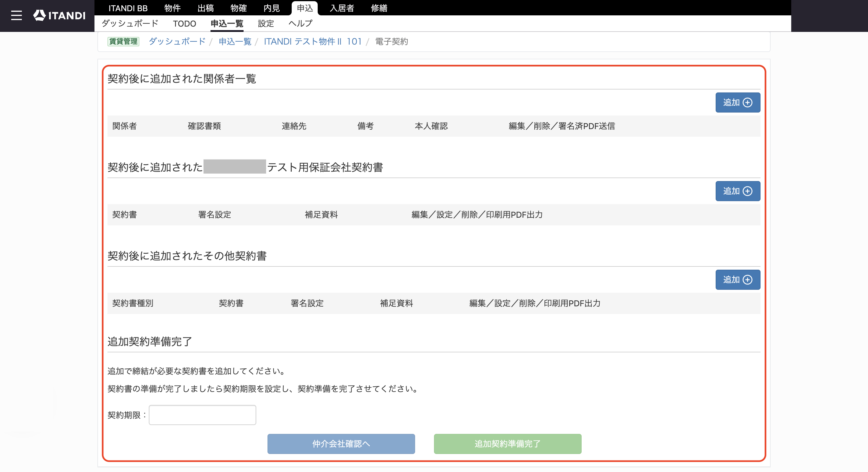Click the 追加契約準備完了 green button

(x=508, y=444)
